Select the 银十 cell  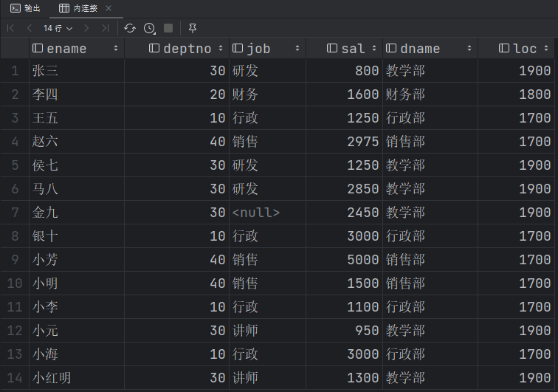pos(77,236)
